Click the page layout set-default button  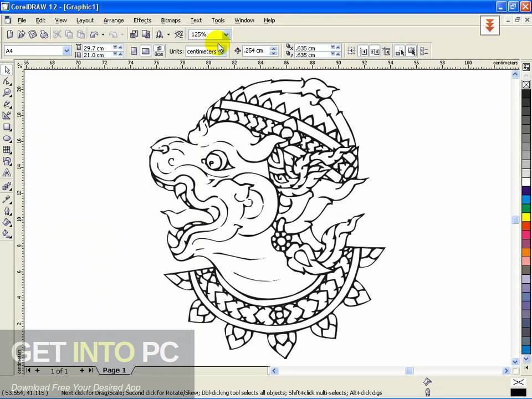(x=159, y=51)
